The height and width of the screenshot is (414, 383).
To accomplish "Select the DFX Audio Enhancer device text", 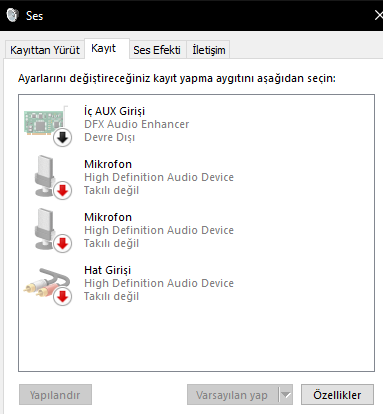I will coord(137,124).
